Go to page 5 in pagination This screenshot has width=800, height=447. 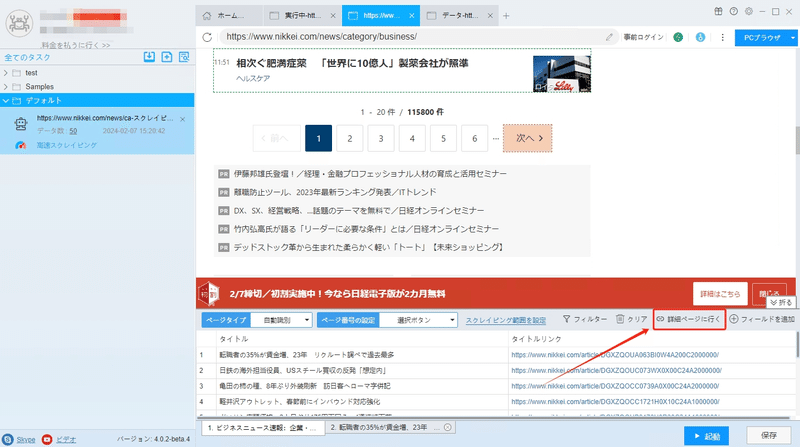443,138
